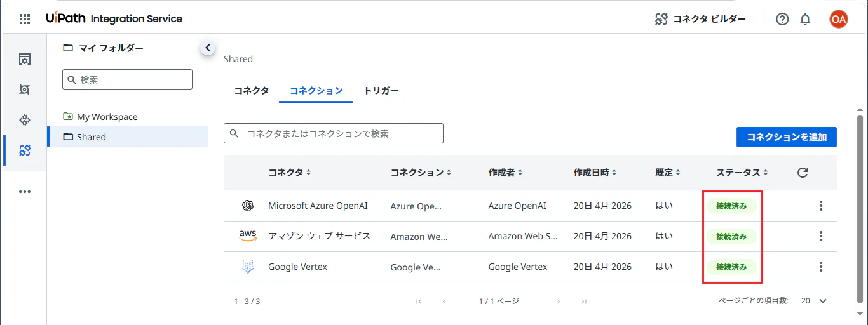
Task: Refresh the connections list
Action: click(803, 173)
